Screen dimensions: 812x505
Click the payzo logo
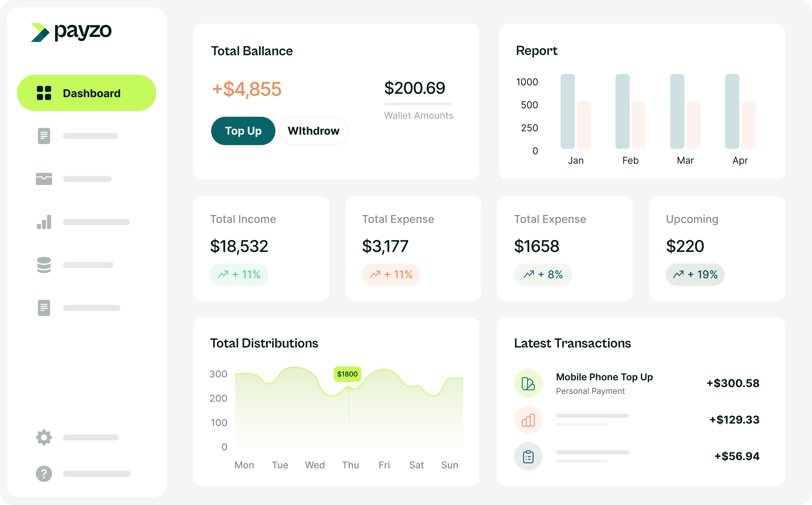click(x=71, y=32)
